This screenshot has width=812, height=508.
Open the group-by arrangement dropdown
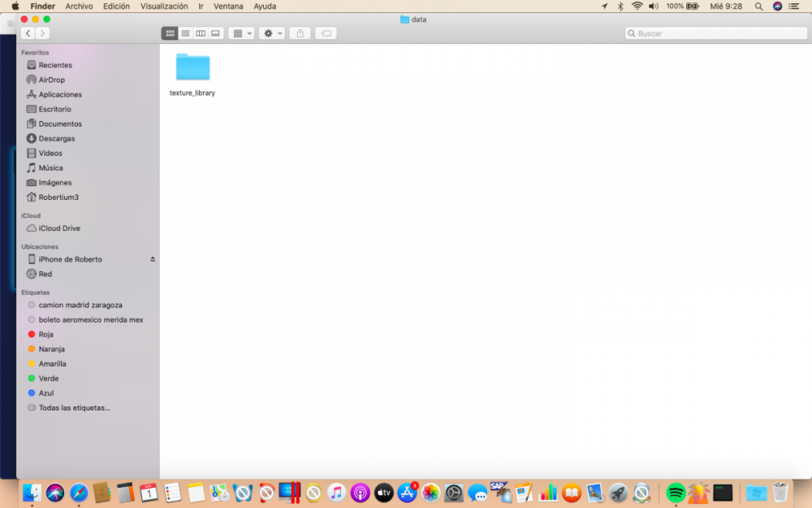click(241, 33)
